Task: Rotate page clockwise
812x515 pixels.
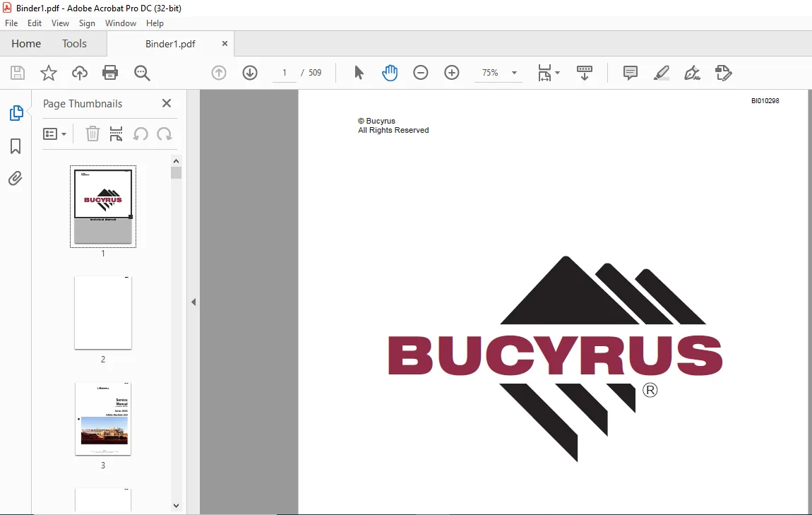Action: coord(165,134)
